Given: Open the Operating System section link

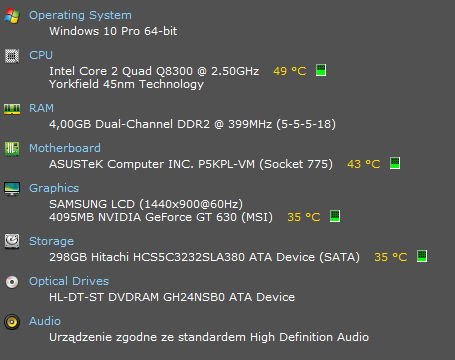Looking at the screenshot, I should point(80,15).
